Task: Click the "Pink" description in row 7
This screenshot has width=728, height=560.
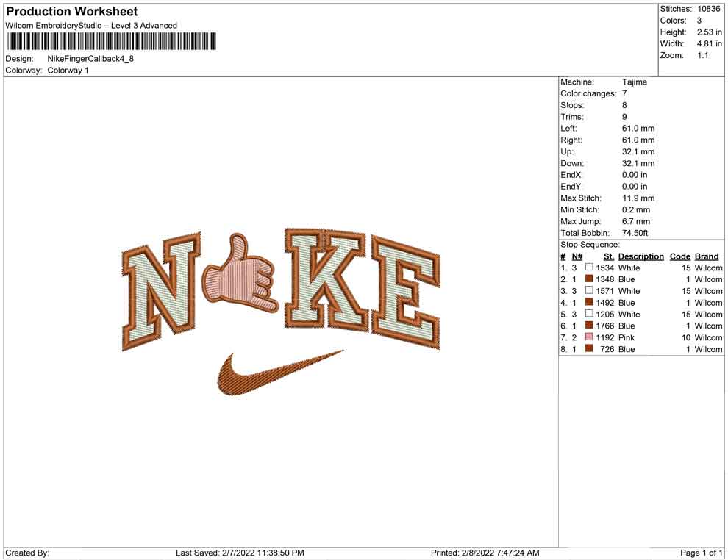Action: [627, 337]
